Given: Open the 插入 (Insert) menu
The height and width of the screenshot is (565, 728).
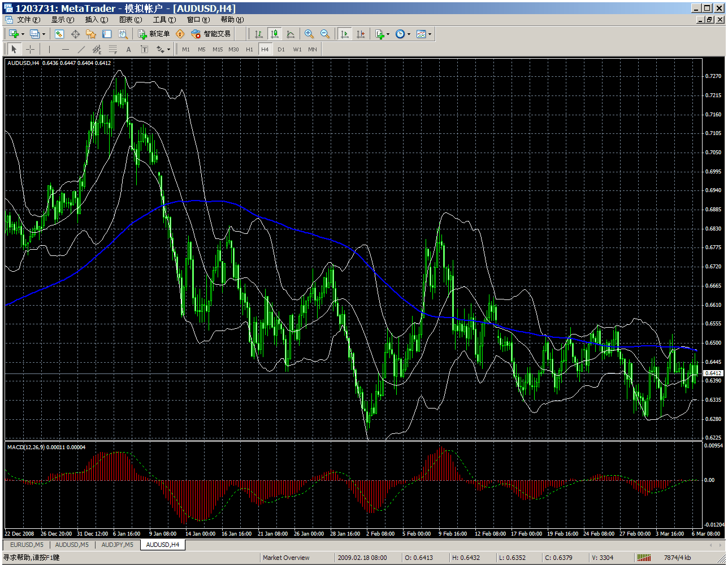Looking at the screenshot, I should click(x=97, y=19).
